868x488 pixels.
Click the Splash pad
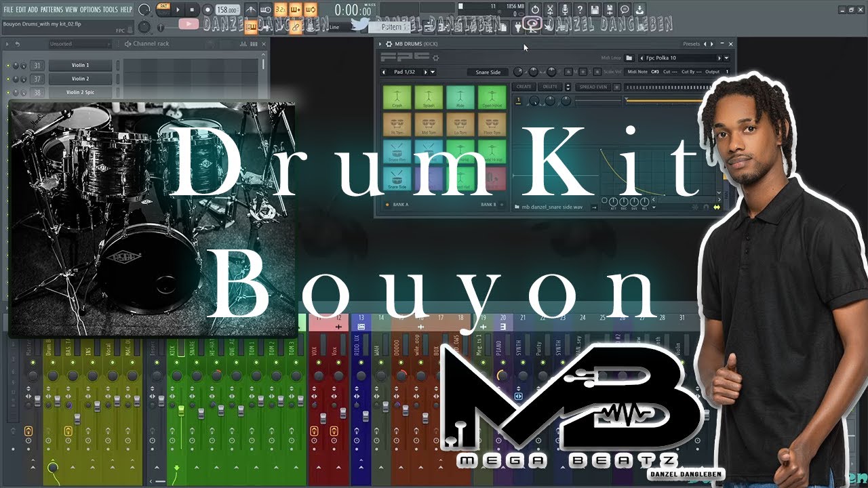[429, 97]
